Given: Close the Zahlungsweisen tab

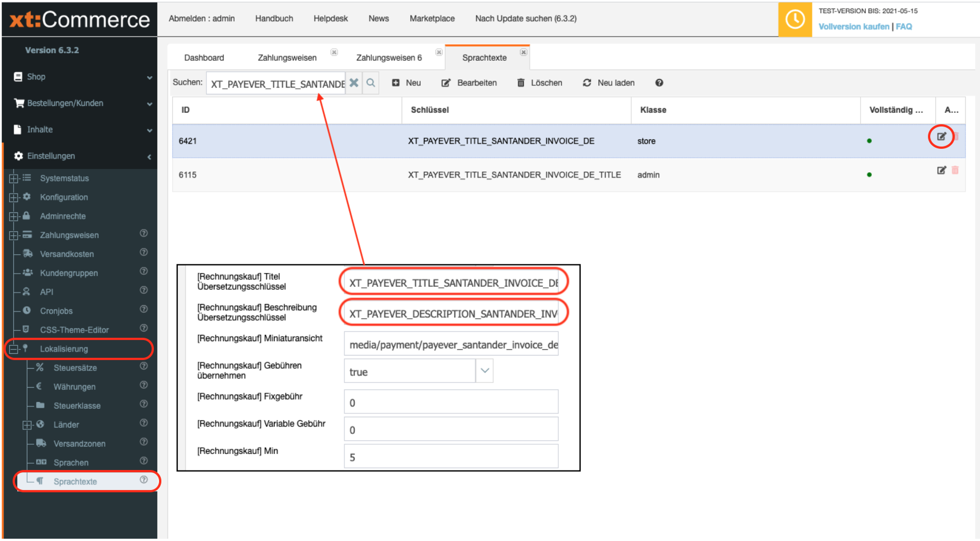Looking at the screenshot, I should click(334, 52).
